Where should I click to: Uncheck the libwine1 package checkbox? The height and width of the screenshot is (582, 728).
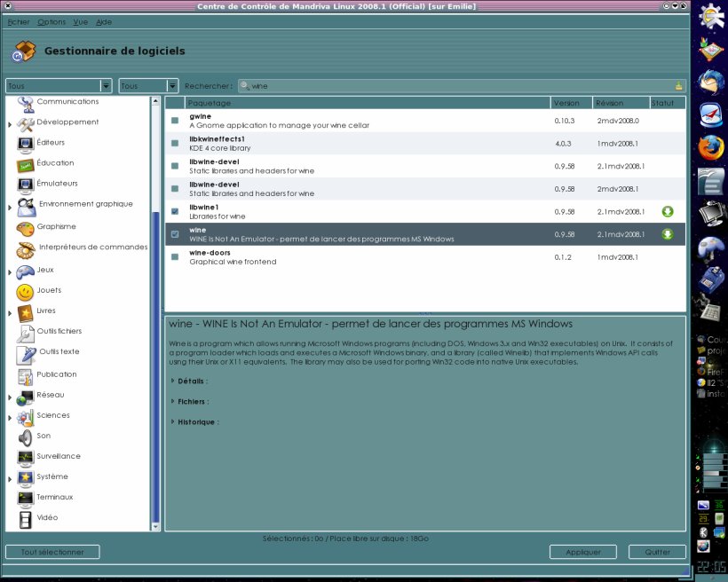[x=175, y=212]
